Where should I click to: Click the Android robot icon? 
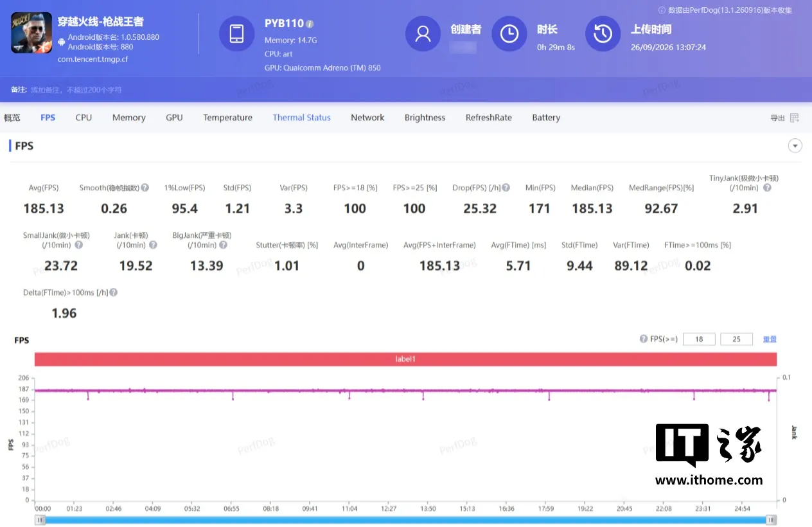pos(61,42)
